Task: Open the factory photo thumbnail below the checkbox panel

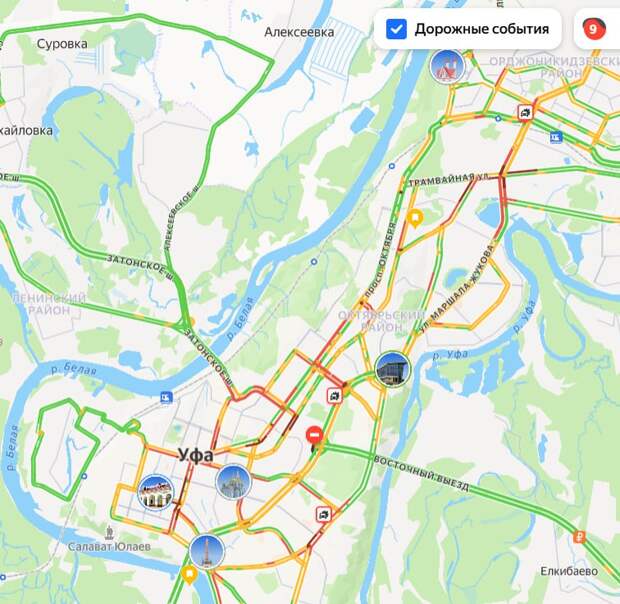Action: [x=447, y=66]
